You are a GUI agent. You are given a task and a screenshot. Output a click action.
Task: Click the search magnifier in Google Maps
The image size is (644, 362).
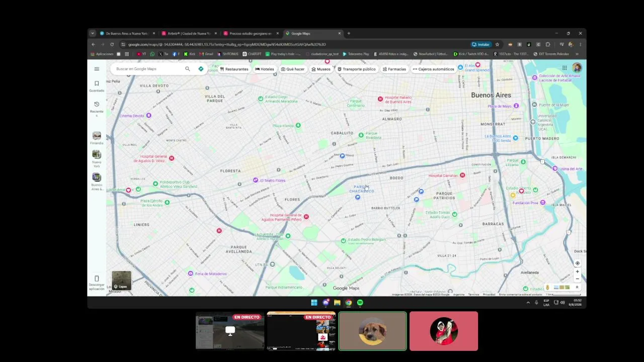188,69
